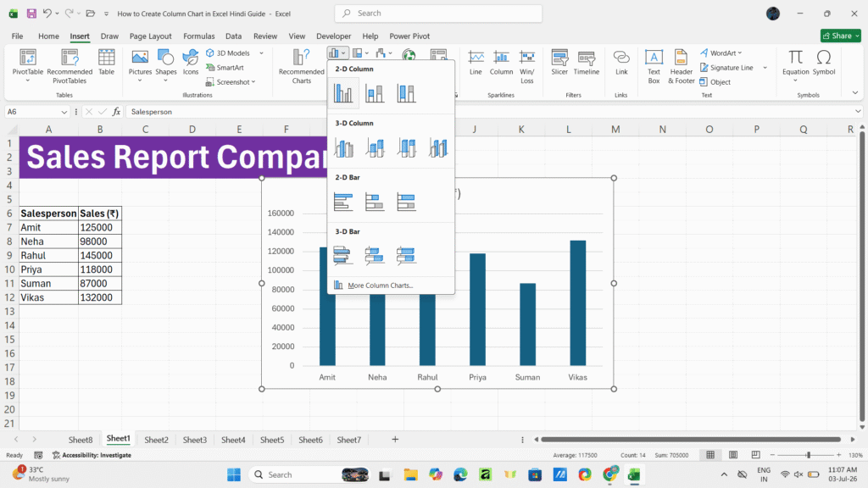Click the Share button
Image resolution: width=868 pixels, height=488 pixels.
tap(840, 36)
